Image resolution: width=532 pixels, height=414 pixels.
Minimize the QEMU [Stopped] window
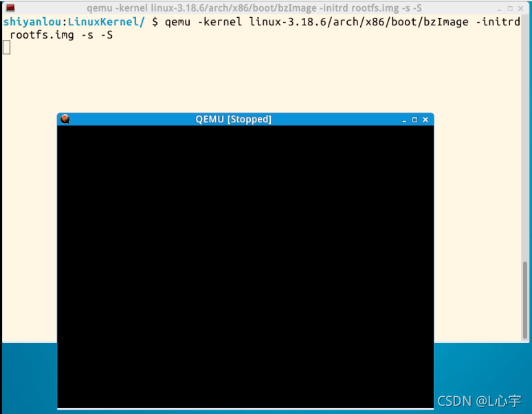click(x=404, y=120)
